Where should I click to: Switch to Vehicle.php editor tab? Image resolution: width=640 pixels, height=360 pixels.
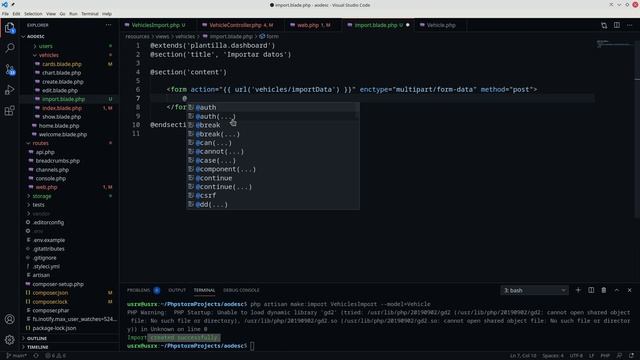click(441, 25)
